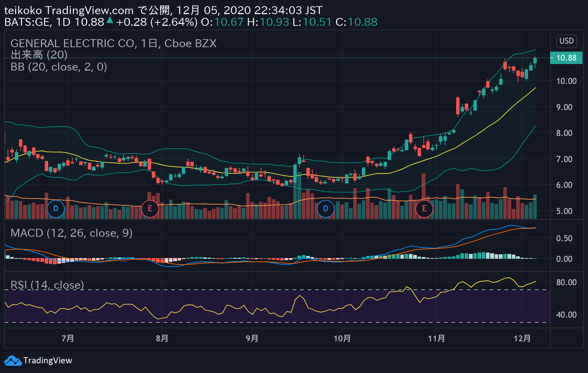
Task: Click the O:10.67 open value
Action: click(222, 22)
